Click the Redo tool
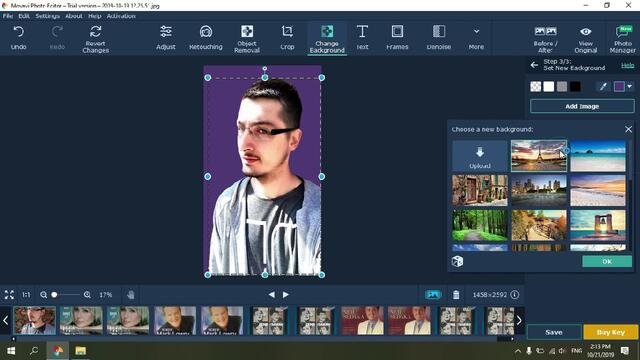 (x=57, y=38)
